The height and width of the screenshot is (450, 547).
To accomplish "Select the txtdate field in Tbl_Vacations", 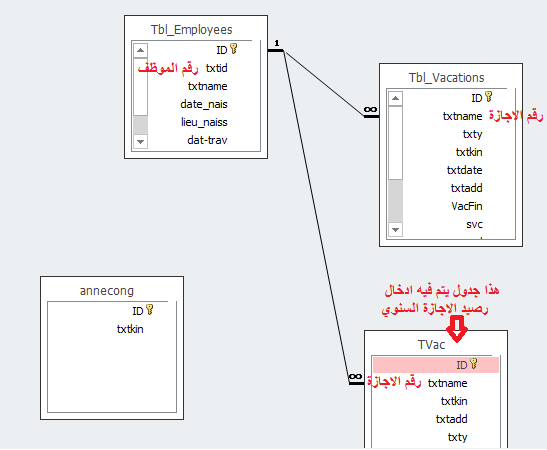I will point(465,170).
